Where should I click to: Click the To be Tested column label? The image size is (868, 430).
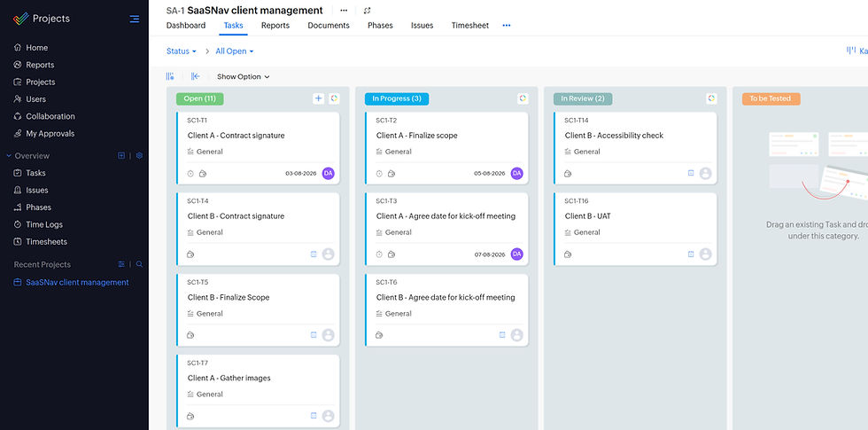coord(771,98)
